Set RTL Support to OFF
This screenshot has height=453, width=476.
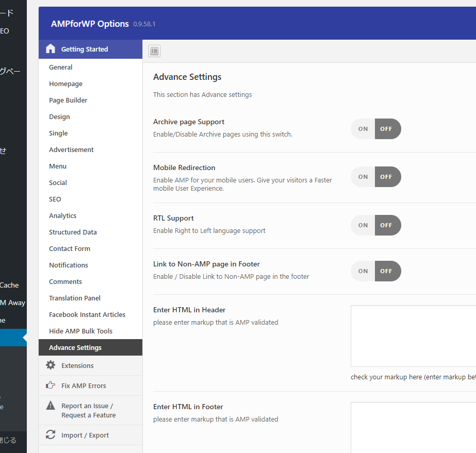click(x=388, y=225)
